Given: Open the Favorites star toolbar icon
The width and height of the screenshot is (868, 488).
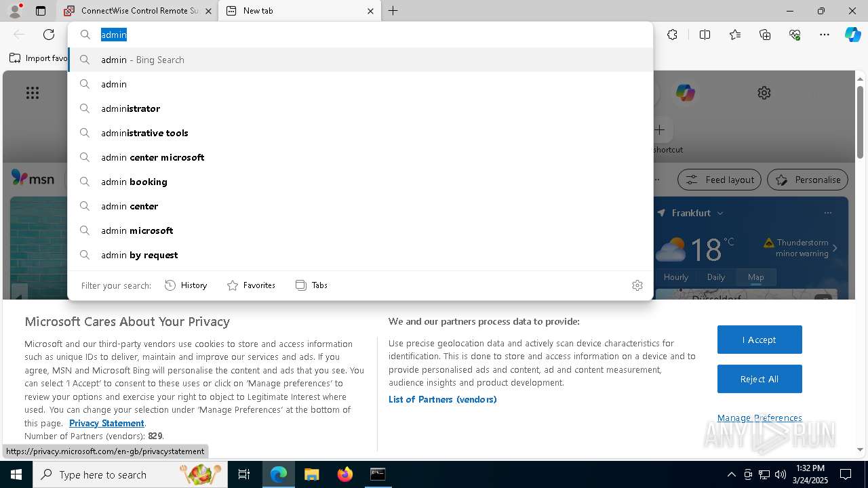Looking at the screenshot, I should tap(735, 35).
